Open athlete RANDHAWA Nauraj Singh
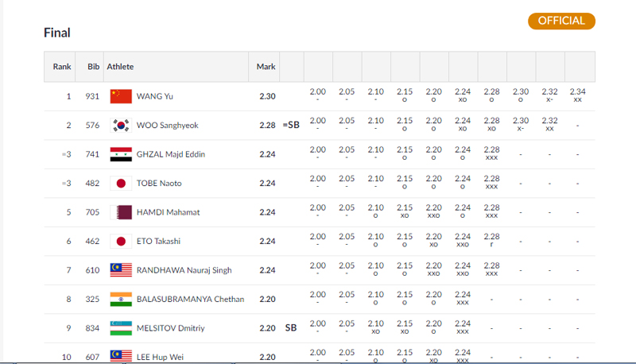636x364 pixels. point(184,270)
